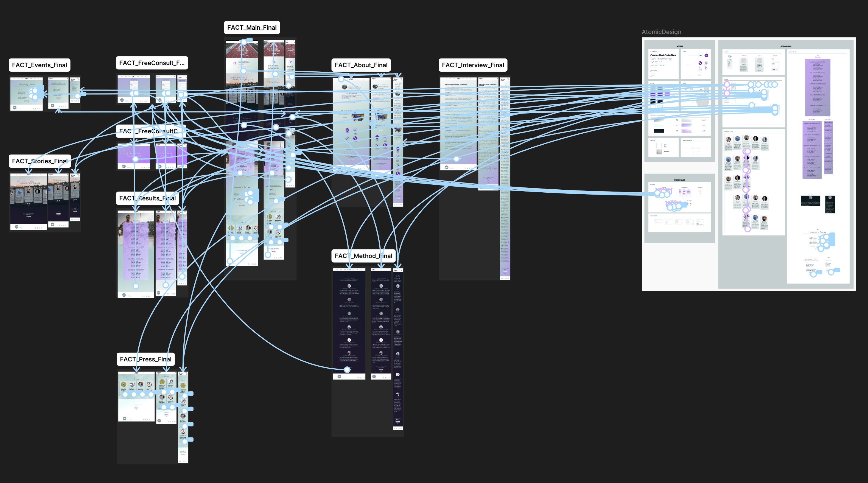Click the FACT_Events_Final flow label
This screenshot has height=483, width=868.
[40, 65]
